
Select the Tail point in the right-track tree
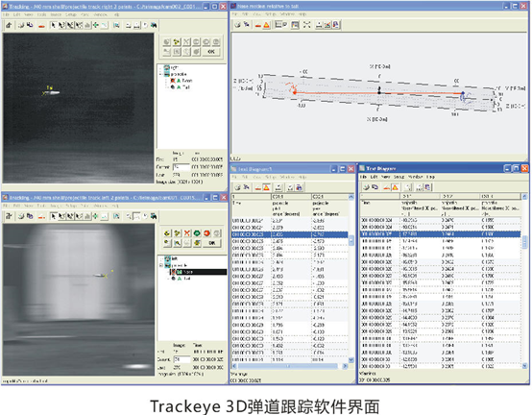tap(186, 87)
